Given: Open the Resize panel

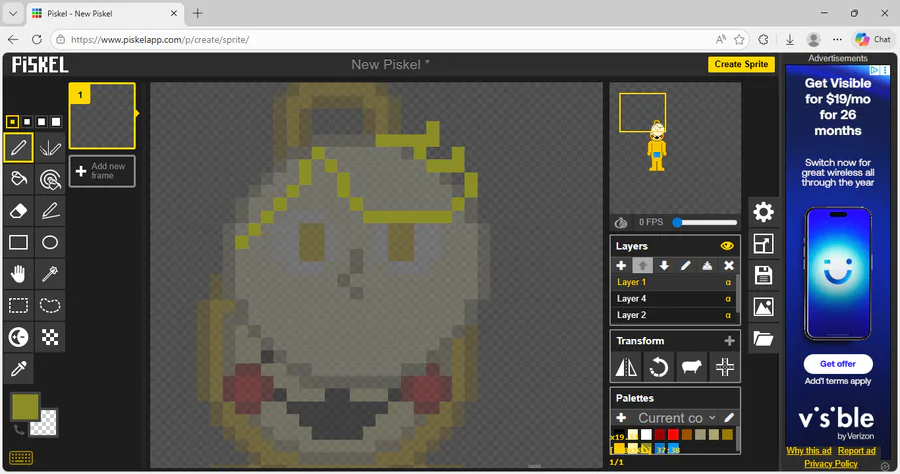Looking at the screenshot, I should (x=763, y=244).
